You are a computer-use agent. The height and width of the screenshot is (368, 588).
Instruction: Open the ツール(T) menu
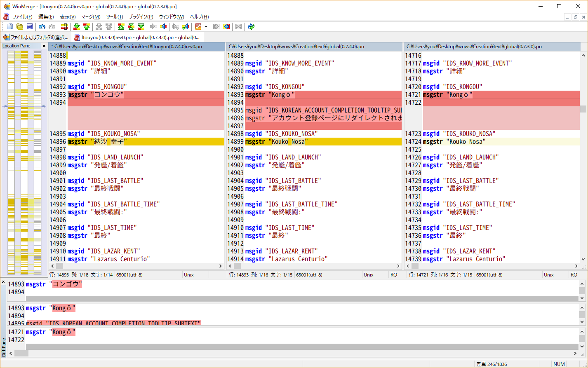pos(114,17)
